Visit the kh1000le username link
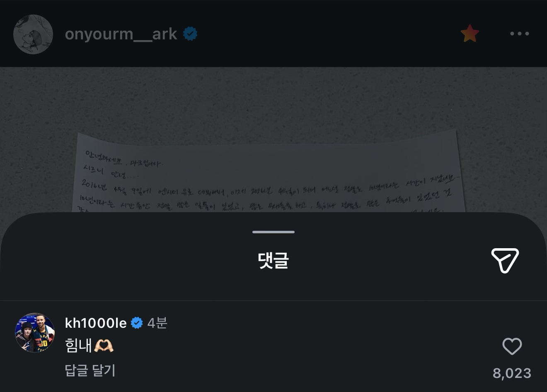Image resolution: width=547 pixels, height=392 pixels. click(x=96, y=323)
